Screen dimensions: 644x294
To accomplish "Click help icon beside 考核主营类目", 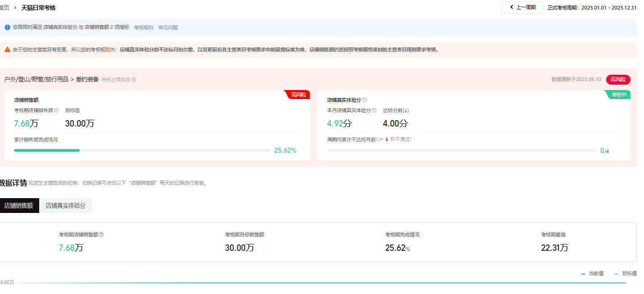I will click(133, 80).
